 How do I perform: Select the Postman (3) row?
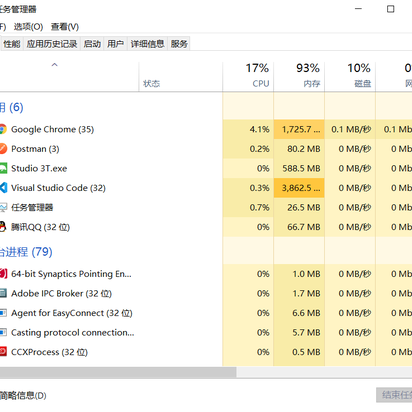[206, 149]
